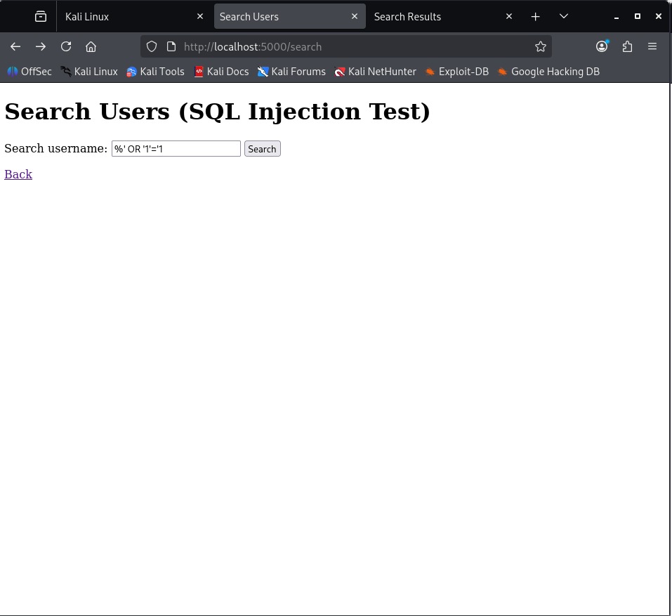Switch to the Search Results tab
Screen dimensions: 672x616
click(407, 16)
